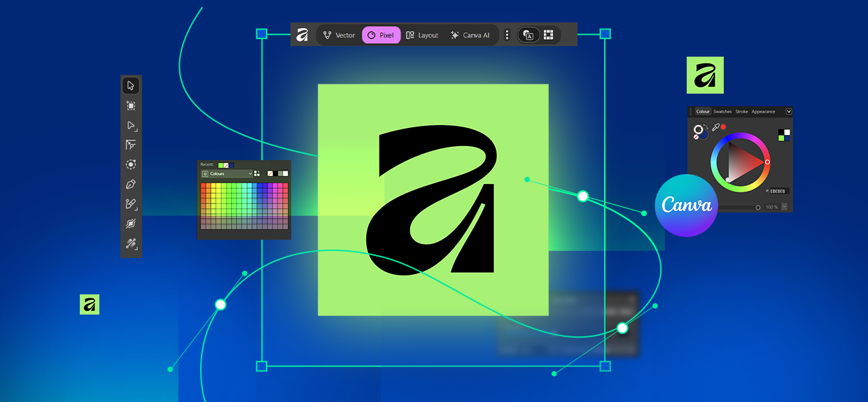This screenshot has height=402, width=868.
Task: Select the Move tool arrow icon
Action: point(130,86)
